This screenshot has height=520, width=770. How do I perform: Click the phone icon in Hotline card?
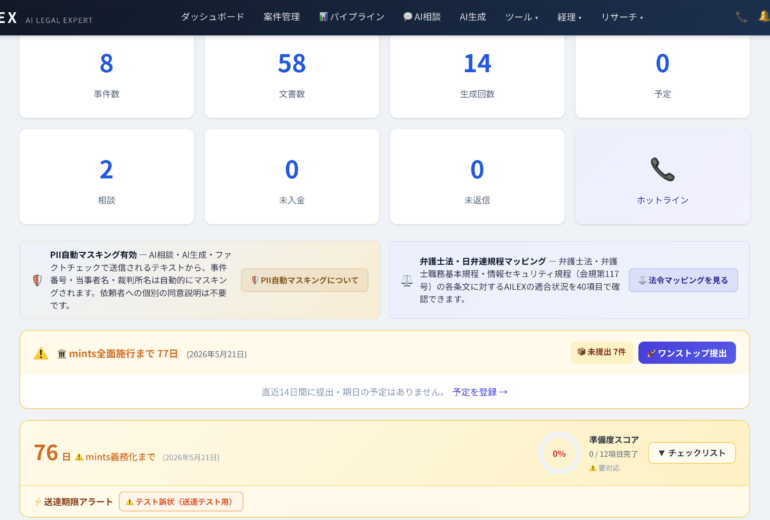click(662, 169)
